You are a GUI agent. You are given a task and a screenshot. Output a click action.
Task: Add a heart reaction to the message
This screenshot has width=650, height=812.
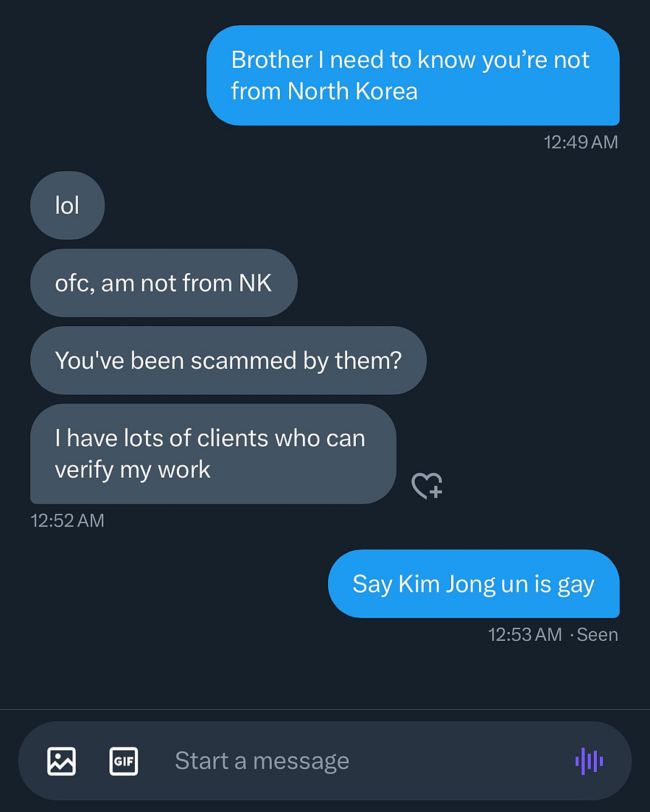(427, 486)
